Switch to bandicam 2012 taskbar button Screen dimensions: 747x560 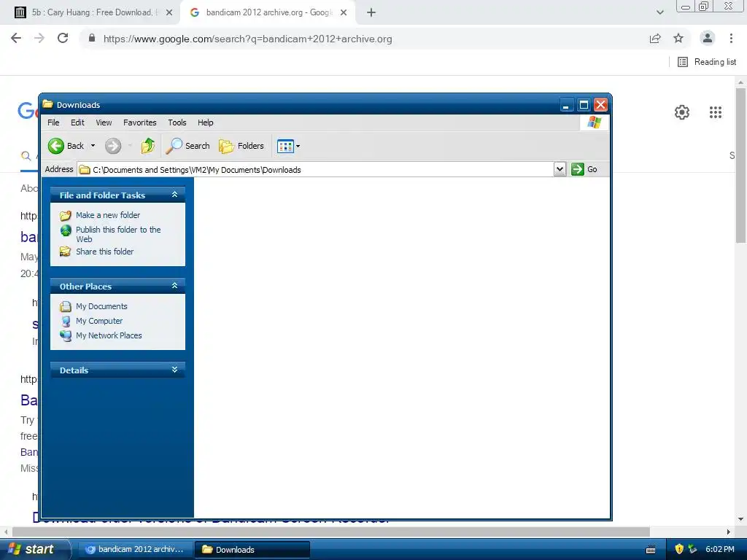135,550
